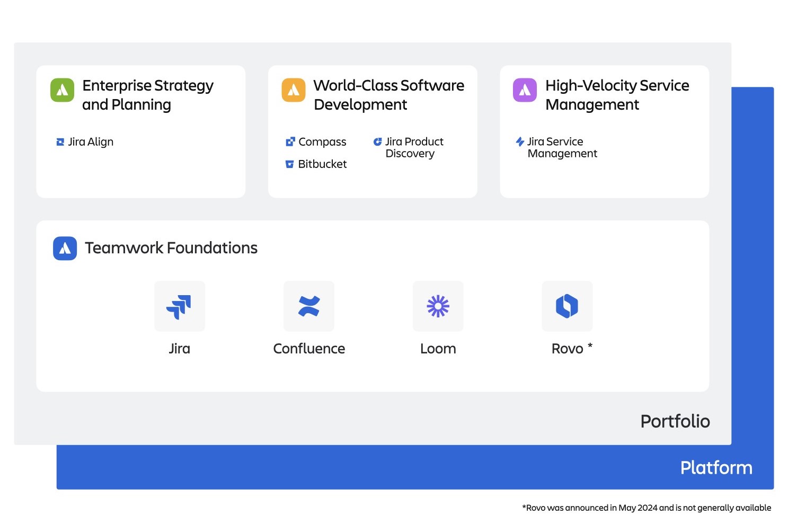Select the Loom sunburst icon
This screenshot has height=532, width=788.
[x=438, y=306]
